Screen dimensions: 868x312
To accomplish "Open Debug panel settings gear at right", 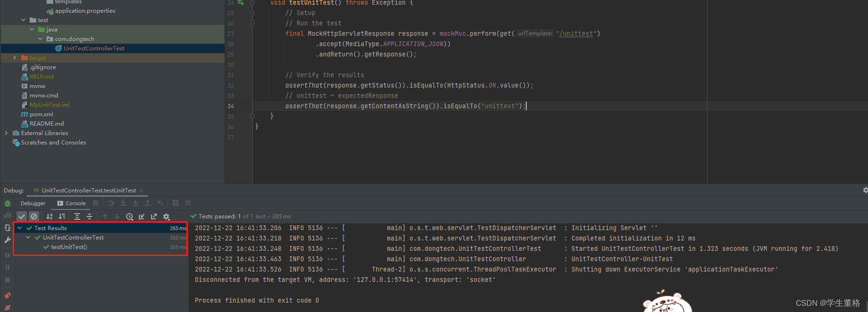I will [x=865, y=190].
